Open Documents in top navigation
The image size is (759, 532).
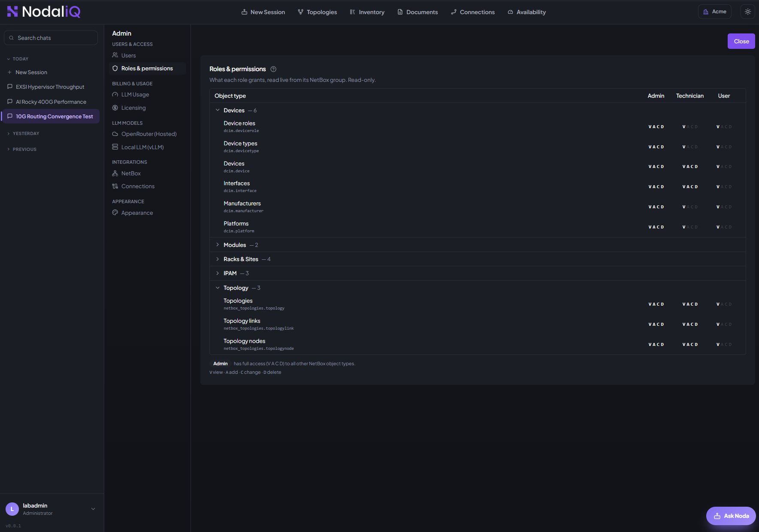tap(418, 12)
